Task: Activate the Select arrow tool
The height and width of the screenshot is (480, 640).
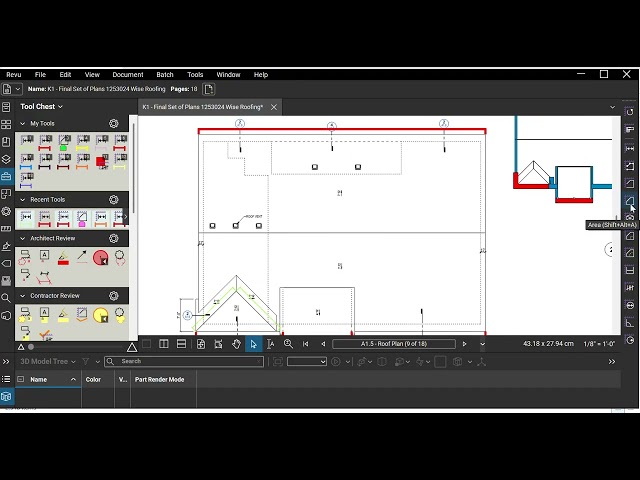Action: tap(253, 344)
